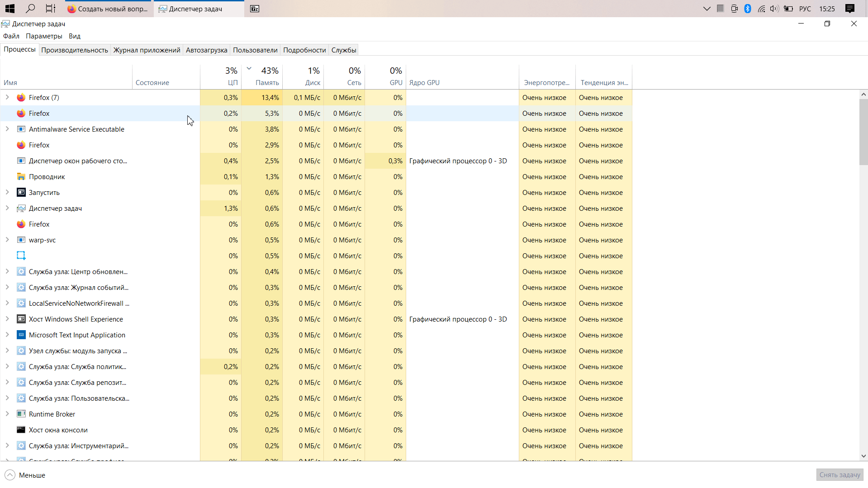Click the Диспетчер задач row icon
This screenshot has height=488, width=868.
[21, 208]
